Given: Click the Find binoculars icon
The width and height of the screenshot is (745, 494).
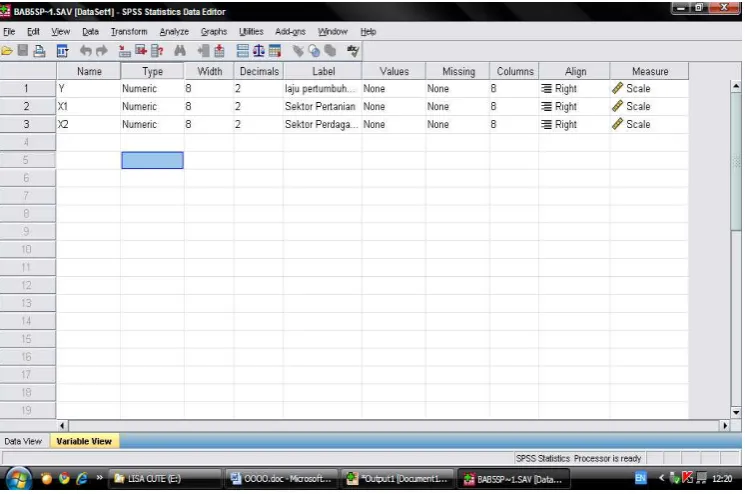Looking at the screenshot, I should (x=180, y=51).
